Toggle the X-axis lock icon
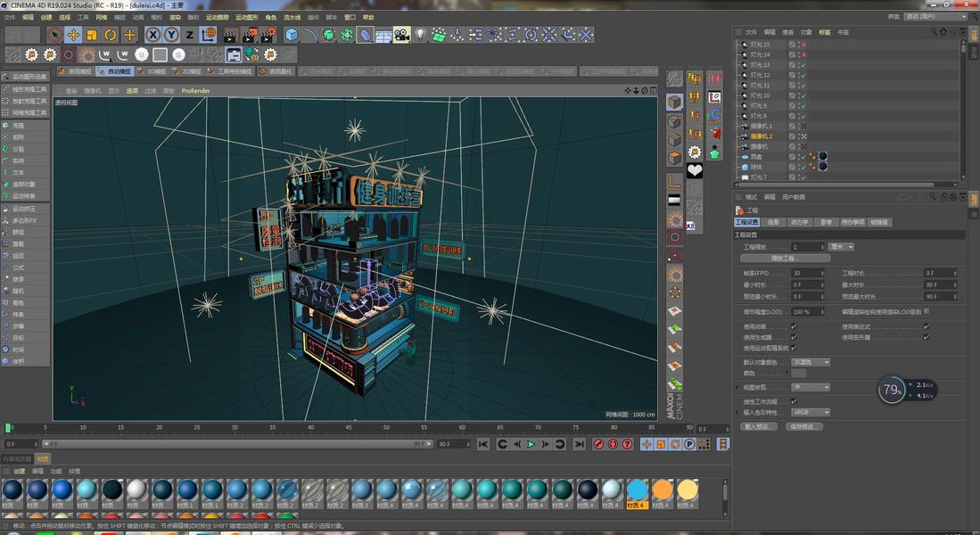Viewport: 980px width, 535px height. pyautogui.click(x=152, y=35)
